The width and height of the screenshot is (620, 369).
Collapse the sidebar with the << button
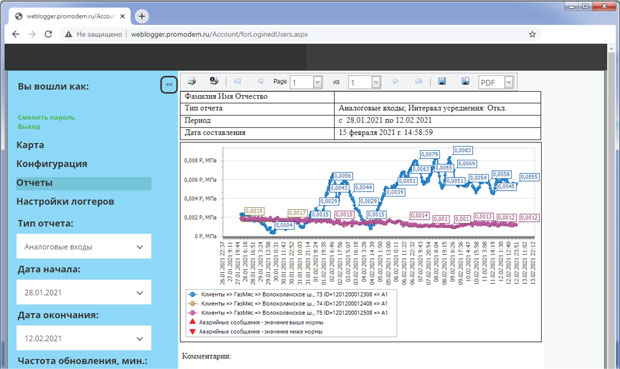(x=169, y=85)
